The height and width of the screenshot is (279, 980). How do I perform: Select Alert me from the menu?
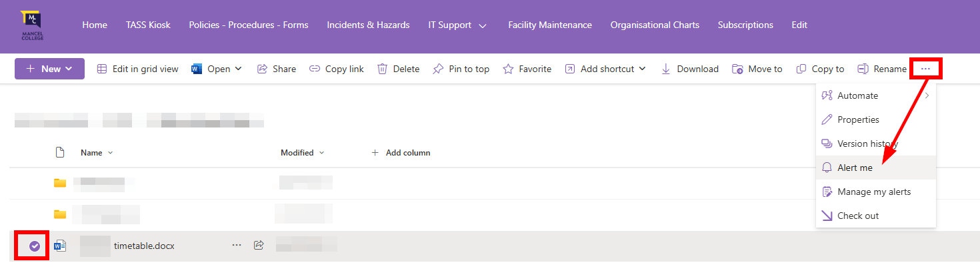(855, 168)
